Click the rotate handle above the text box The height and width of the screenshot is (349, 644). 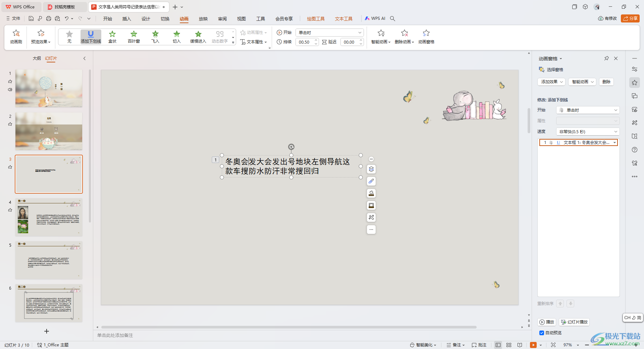(291, 147)
